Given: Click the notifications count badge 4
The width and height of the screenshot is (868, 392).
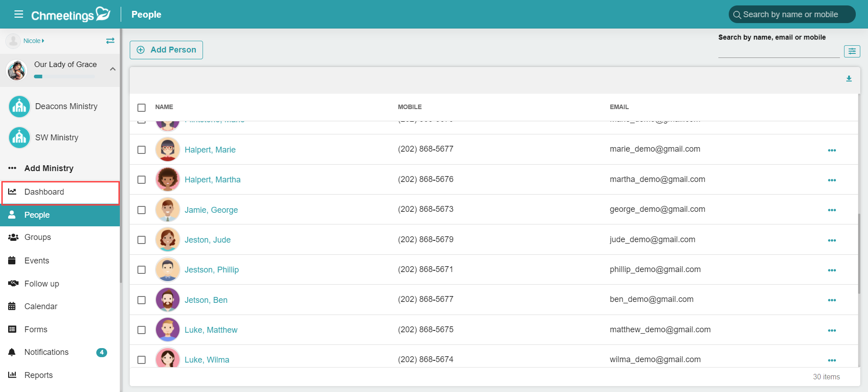Looking at the screenshot, I should [x=102, y=352].
